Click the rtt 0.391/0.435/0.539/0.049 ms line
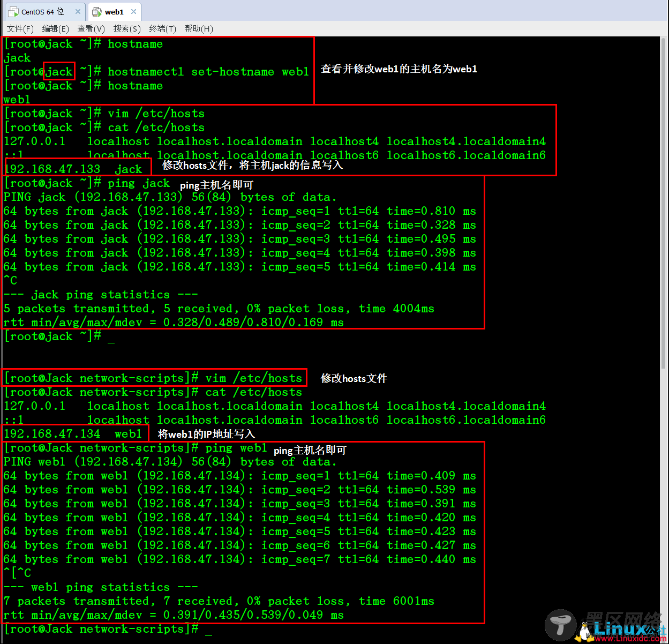 (x=174, y=615)
